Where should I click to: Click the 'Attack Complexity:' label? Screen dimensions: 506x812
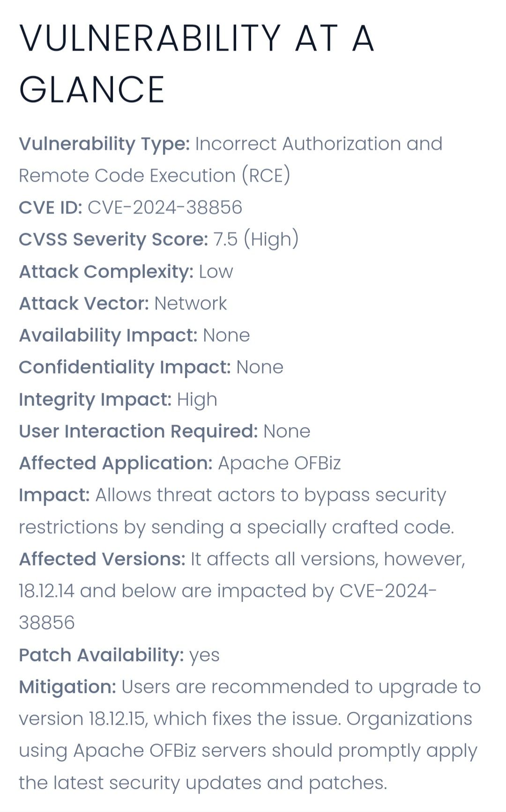[106, 272]
